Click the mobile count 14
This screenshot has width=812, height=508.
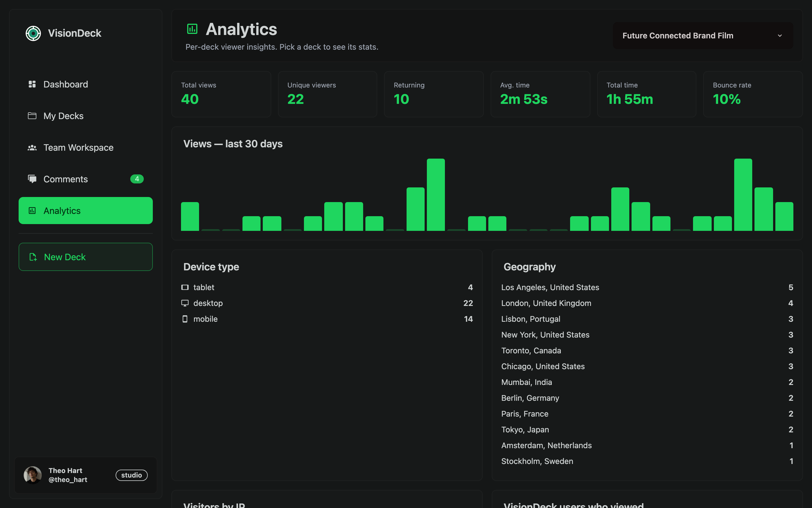[x=468, y=319]
